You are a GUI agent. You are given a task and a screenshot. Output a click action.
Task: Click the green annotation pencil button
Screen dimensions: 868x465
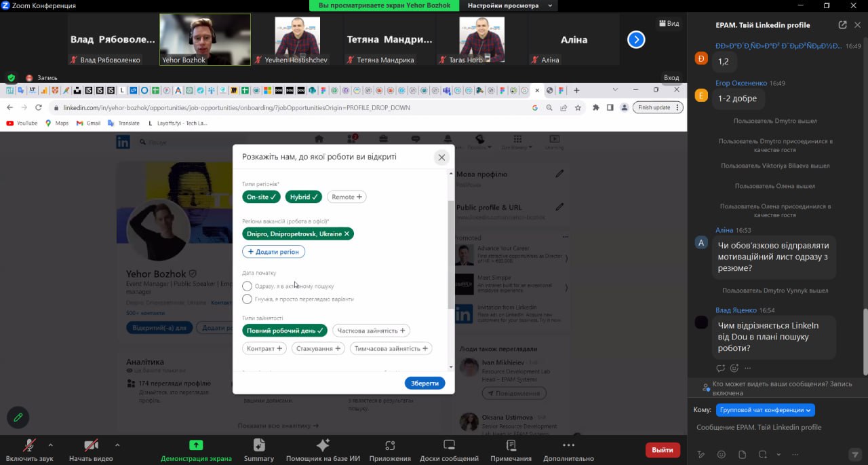tap(18, 417)
